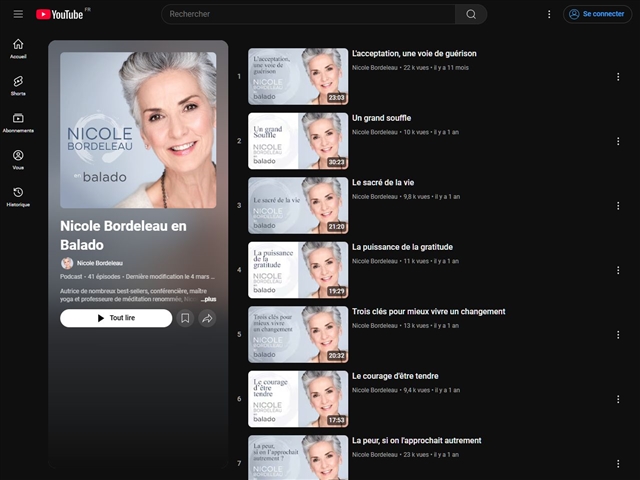Click channel name under La puissance de la gratitude
Screen dimensions: 640x480
point(374,261)
